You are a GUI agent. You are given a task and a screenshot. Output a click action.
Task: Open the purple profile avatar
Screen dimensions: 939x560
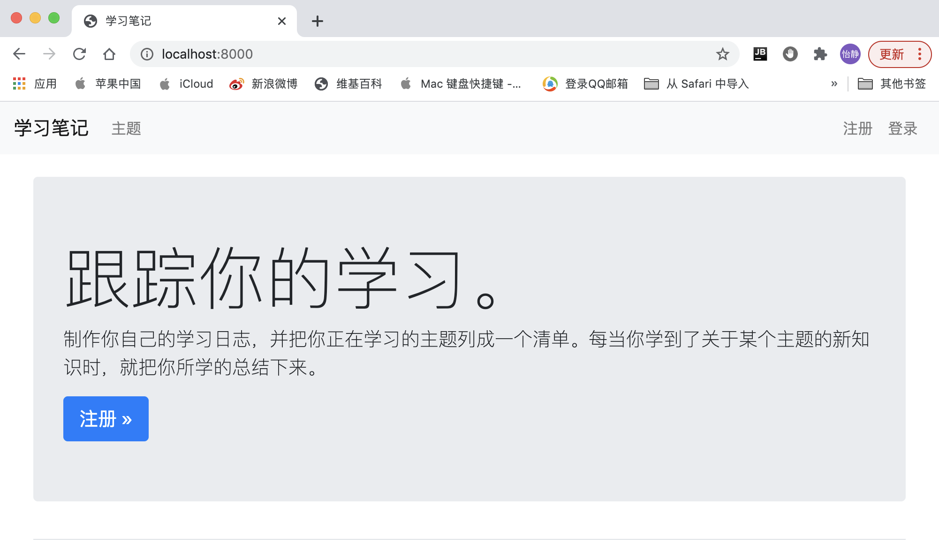coord(850,54)
